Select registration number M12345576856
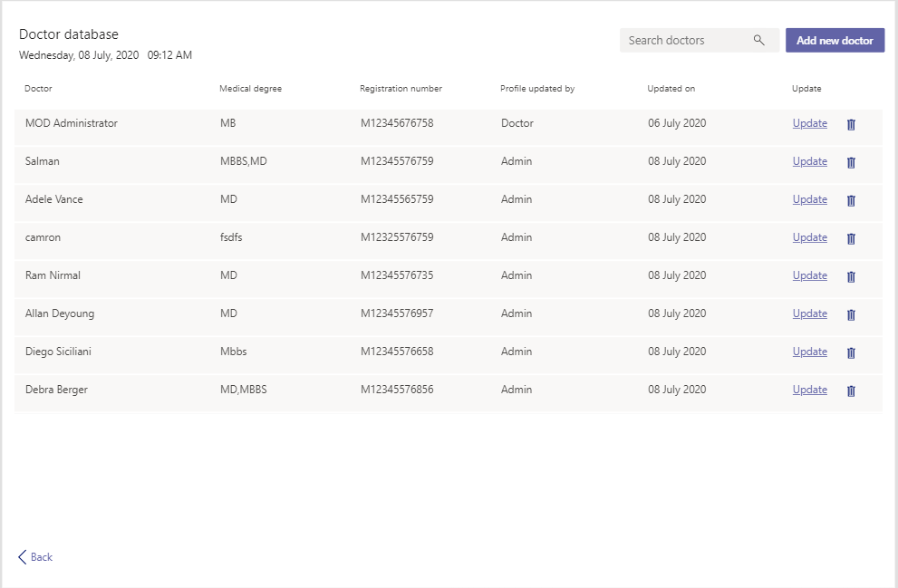Viewport: 898px width, 588px height. [397, 390]
